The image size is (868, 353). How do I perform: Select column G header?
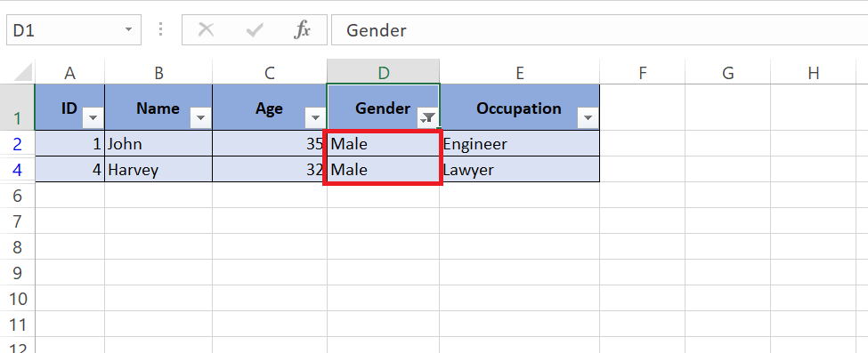[x=728, y=73]
